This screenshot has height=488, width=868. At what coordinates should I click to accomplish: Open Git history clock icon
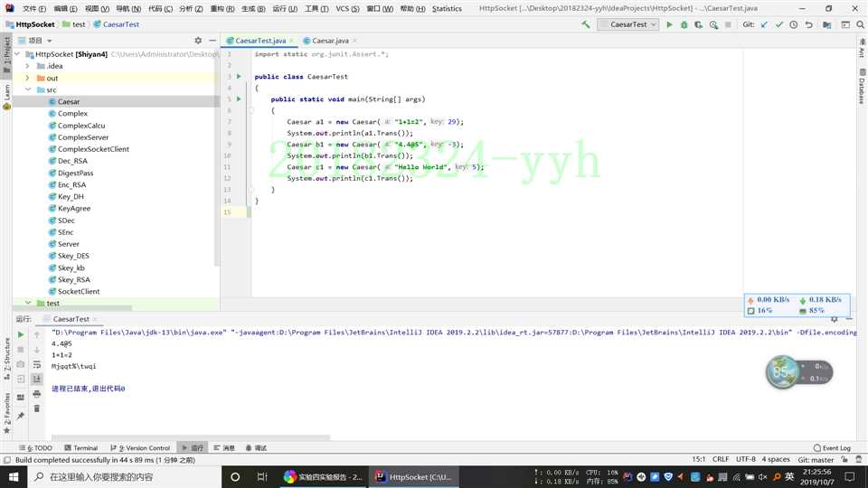[x=794, y=25]
